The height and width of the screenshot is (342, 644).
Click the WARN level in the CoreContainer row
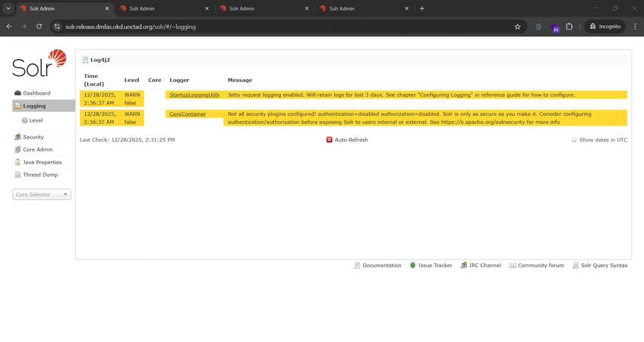tap(132, 114)
